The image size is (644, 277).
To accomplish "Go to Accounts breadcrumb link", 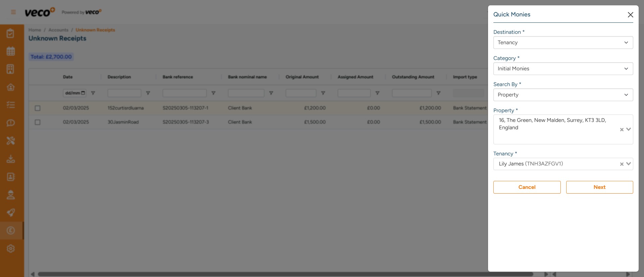I will tap(58, 30).
